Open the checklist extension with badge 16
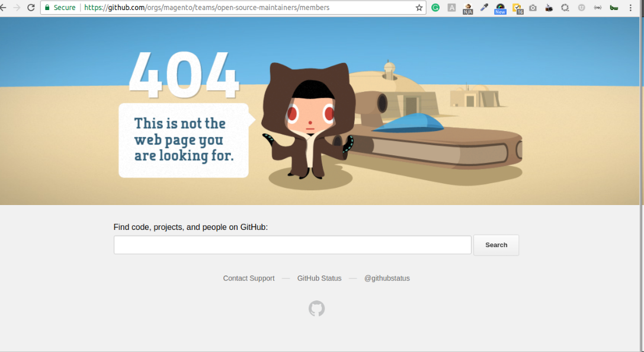The height and width of the screenshot is (352, 644). pos(517,8)
